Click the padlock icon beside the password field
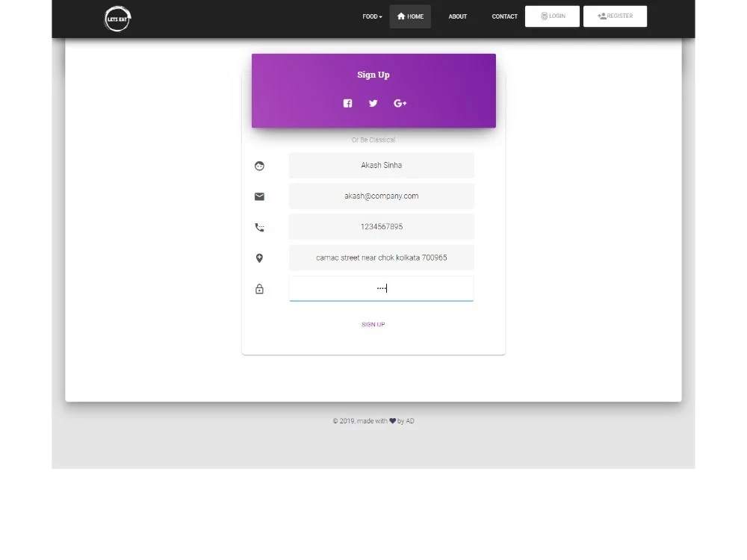The image size is (747, 560). [259, 288]
